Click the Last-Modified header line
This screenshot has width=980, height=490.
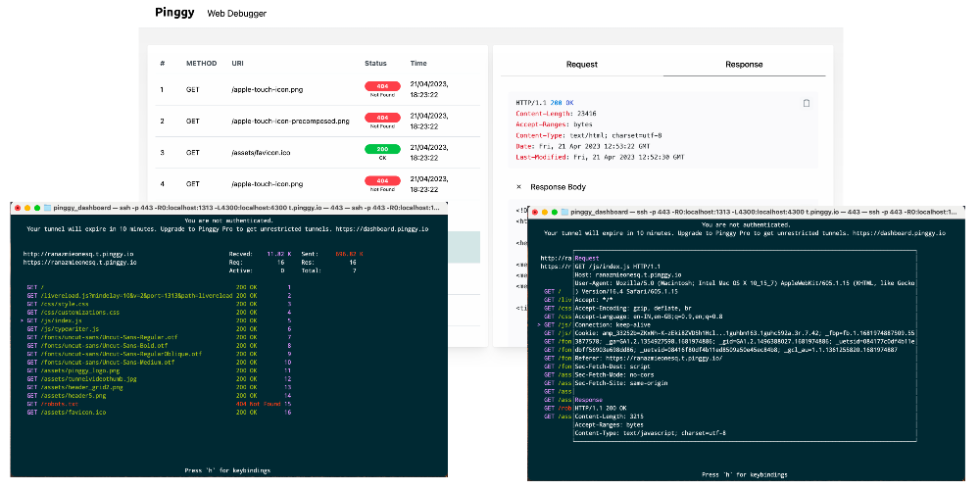point(600,157)
